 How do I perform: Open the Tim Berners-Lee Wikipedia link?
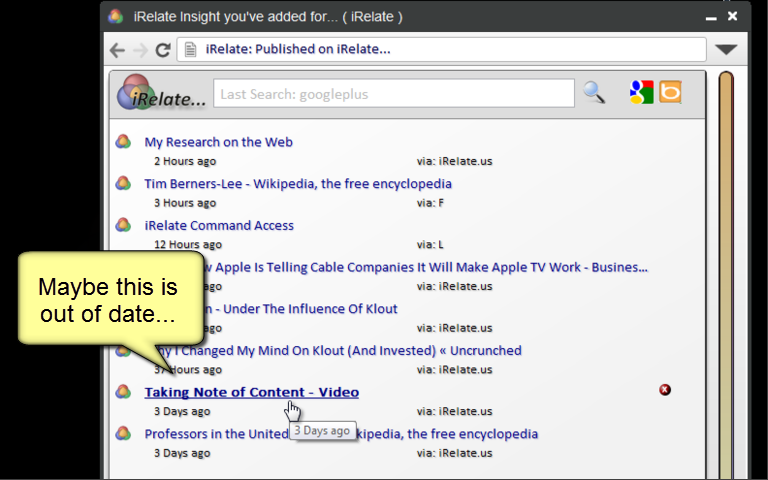298,184
